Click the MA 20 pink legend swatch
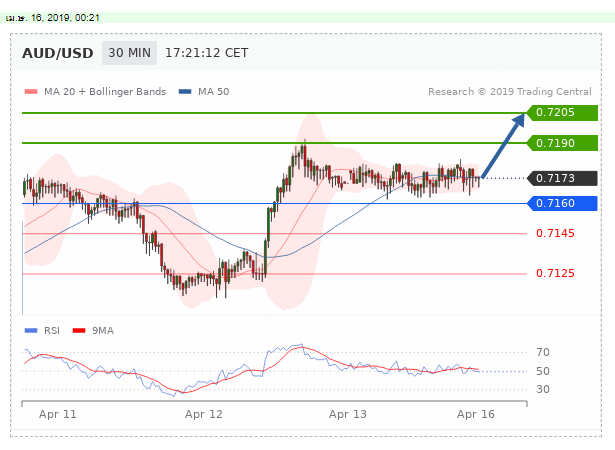This screenshot has width=615, height=450. point(31,92)
